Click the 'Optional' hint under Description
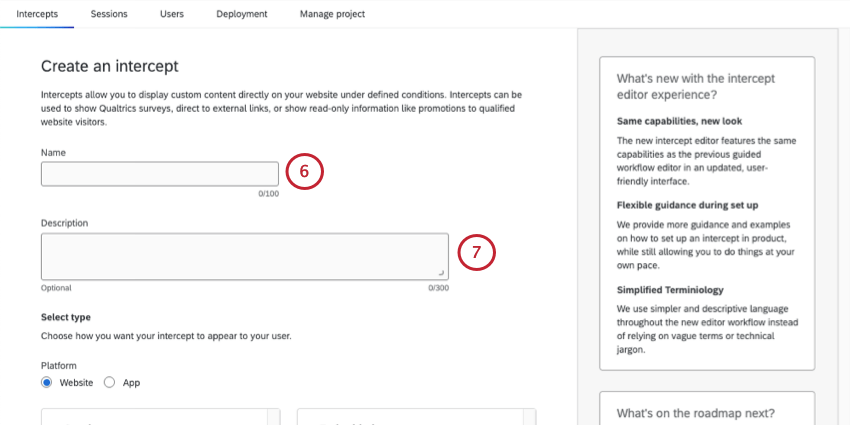This screenshot has width=850, height=425. pos(56,288)
